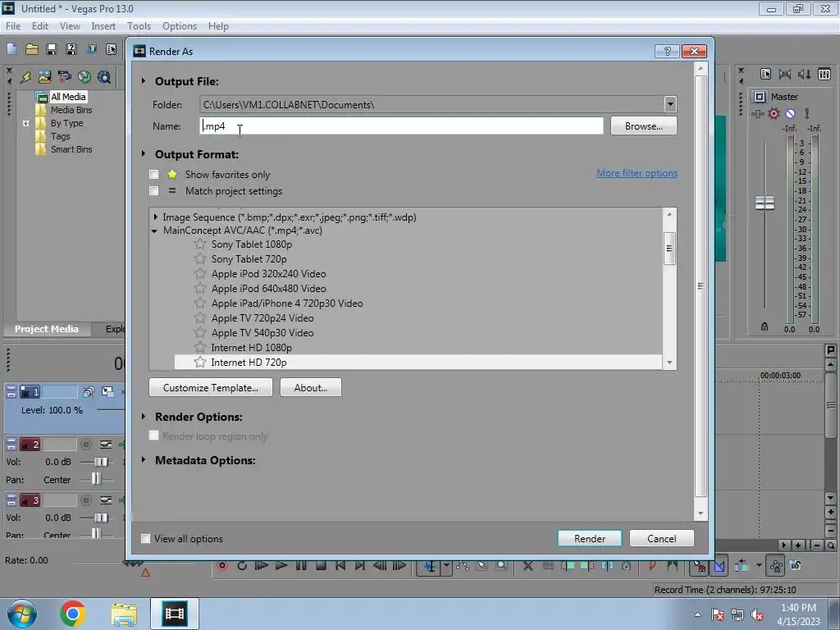Click the Loop Playback icon
840x630 pixels.
(x=242, y=566)
